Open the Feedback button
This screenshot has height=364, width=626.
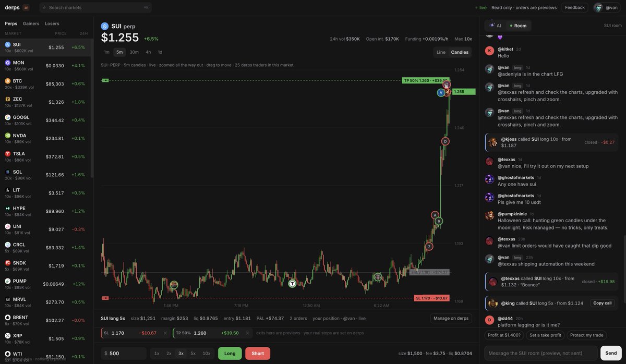coord(575,7)
